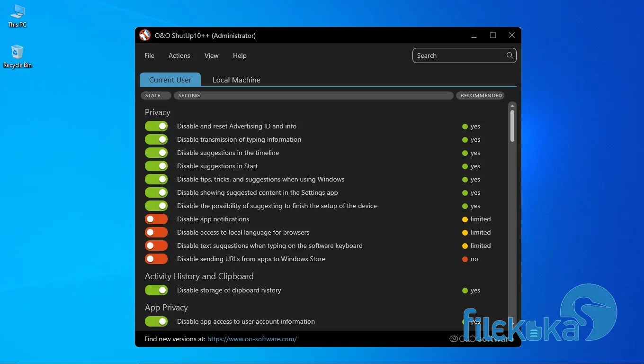
Task: Click 'Disable app access to user account information'
Action: [246, 321]
